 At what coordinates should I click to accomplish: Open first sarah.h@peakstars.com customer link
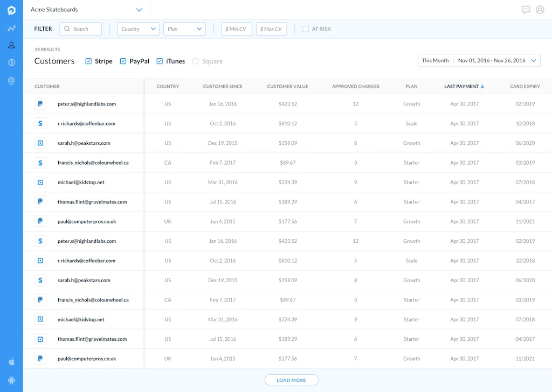tap(84, 143)
